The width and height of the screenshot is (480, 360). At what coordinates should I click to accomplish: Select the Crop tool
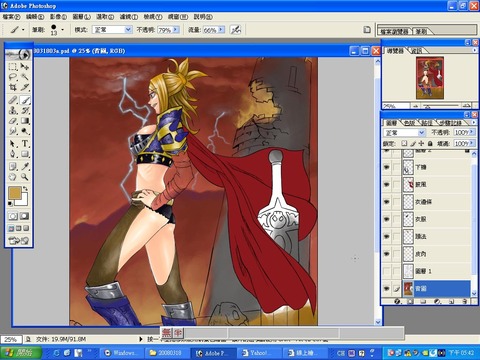coord(13,87)
